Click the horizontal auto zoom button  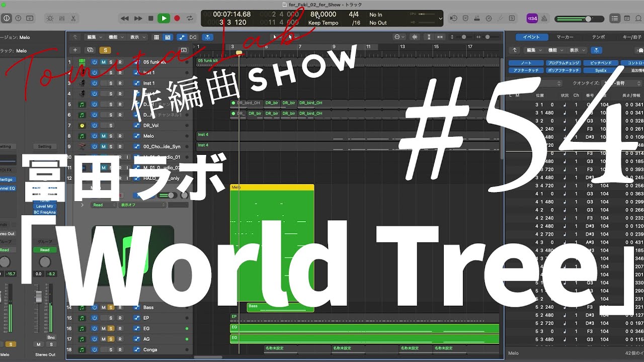(x=440, y=37)
